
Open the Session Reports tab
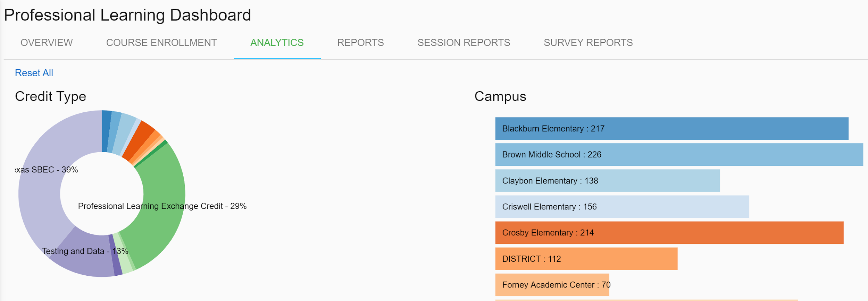point(464,43)
